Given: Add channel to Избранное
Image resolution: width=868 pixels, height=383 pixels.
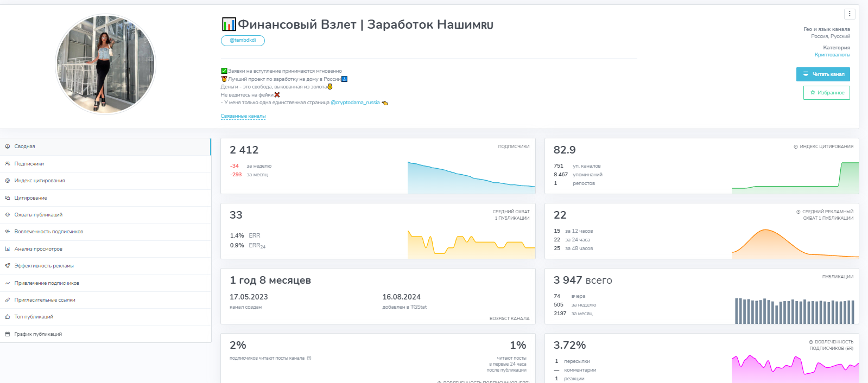Looking at the screenshot, I should (x=827, y=93).
